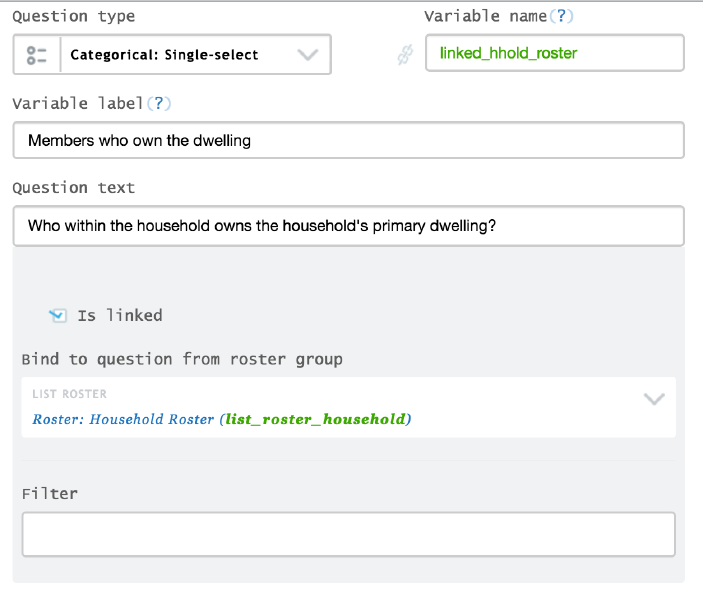
Task: Select the "Categorical: Single-select" combo box text
Action: click(x=164, y=55)
